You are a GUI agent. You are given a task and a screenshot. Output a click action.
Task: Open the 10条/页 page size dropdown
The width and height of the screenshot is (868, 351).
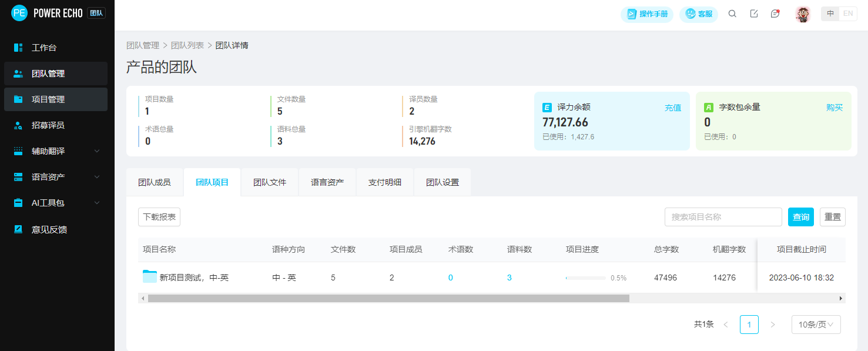(x=816, y=325)
